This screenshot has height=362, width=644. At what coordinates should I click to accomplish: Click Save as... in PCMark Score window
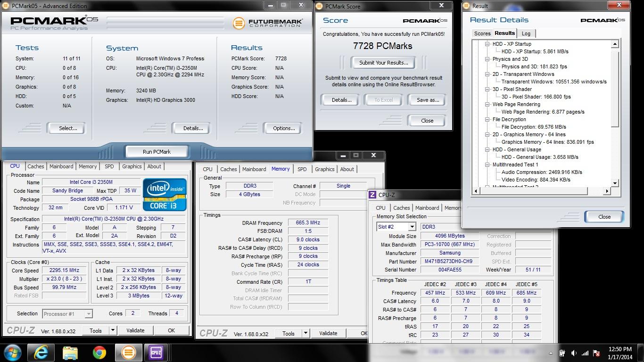pyautogui.click(x=428, y=100)
